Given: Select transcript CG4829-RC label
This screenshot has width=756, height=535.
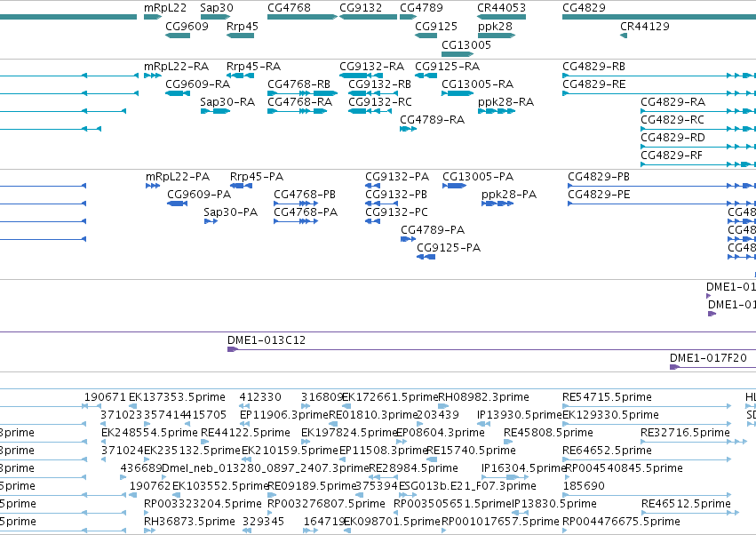Looking at the screenshot, I should [x=672, y=120].
